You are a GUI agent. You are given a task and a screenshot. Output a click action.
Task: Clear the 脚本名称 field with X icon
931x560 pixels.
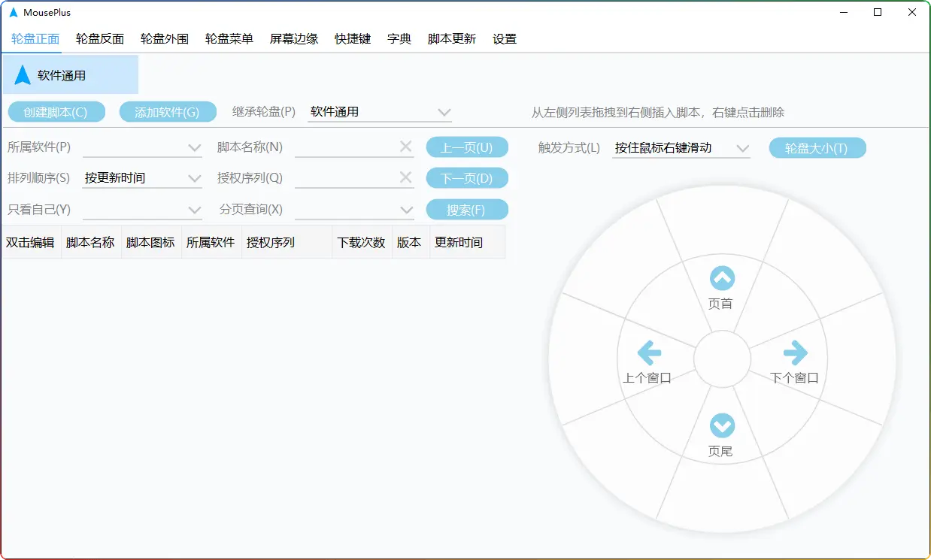click(x=405, y=147)
